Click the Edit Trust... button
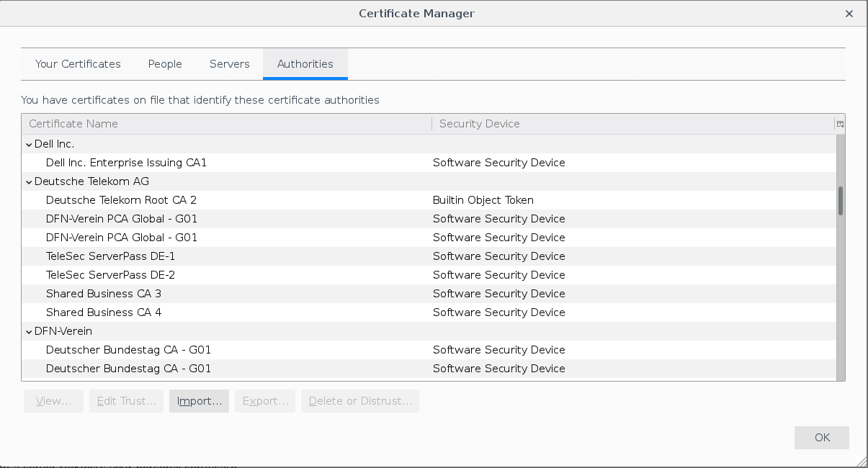This screenshot has height=468, width=868. pos(126,401)
